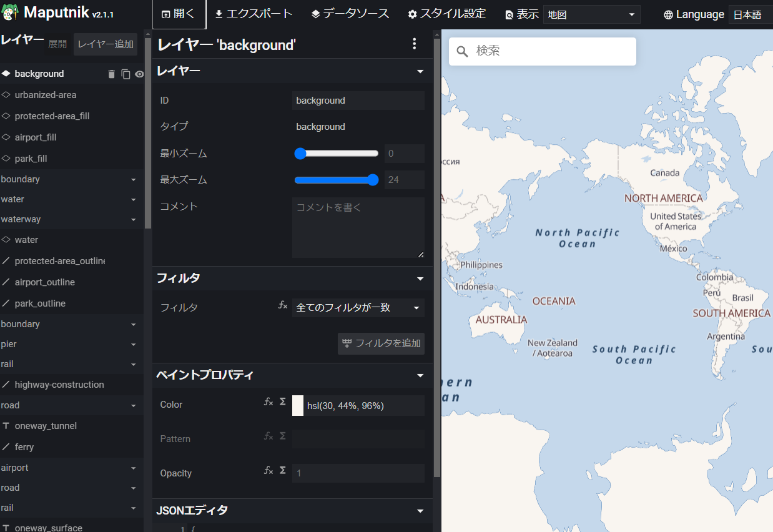Image resolution: width=773 pixels, height=532 pixels.
Task: Click the search magnifier icon on map
Action: (x=463, y=51)
